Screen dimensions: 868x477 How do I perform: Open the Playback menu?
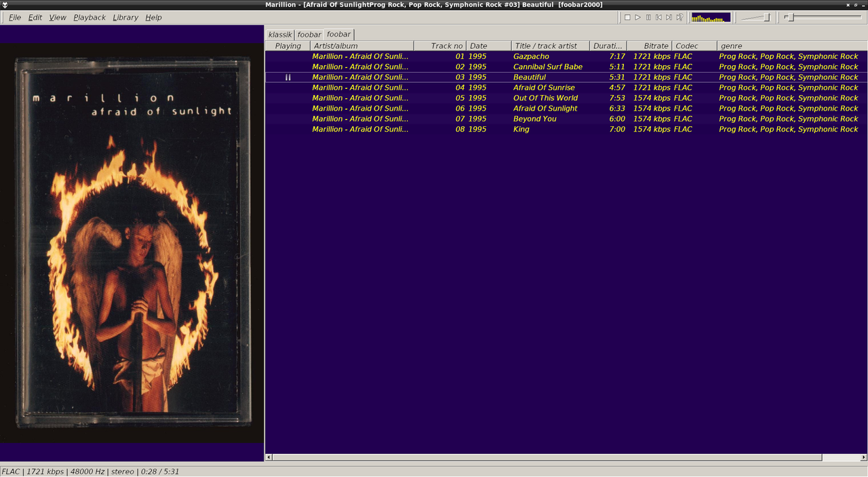tap(90, 18)
